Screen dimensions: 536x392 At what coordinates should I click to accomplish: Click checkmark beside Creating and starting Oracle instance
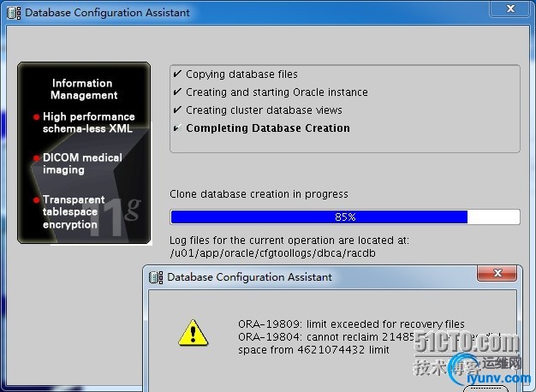pos(177,92)
